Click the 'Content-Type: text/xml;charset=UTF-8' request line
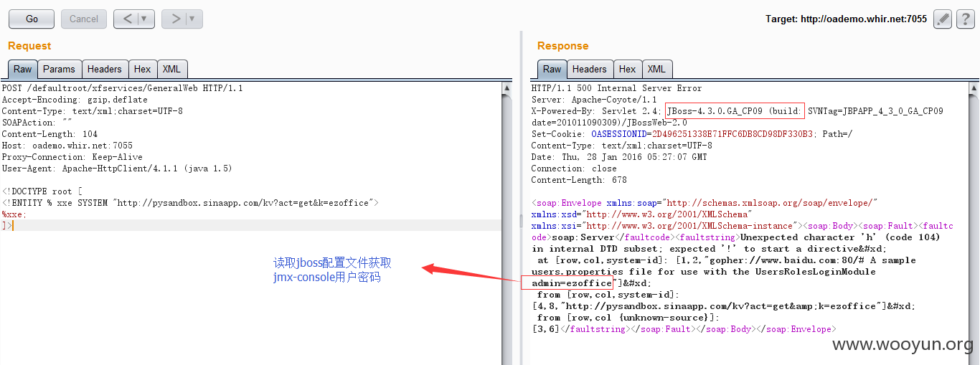 click(x=93, y=111)
